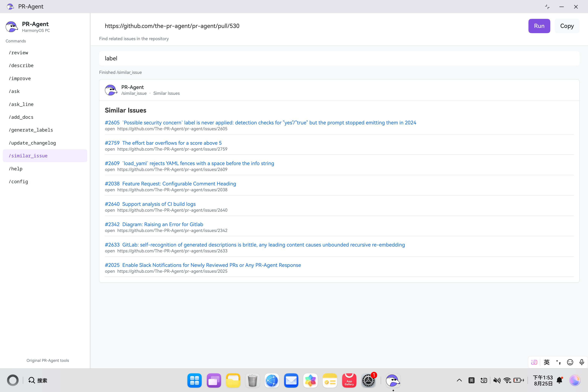Open issue #2038 Configurable Comment Heading link

coord(170,184)
